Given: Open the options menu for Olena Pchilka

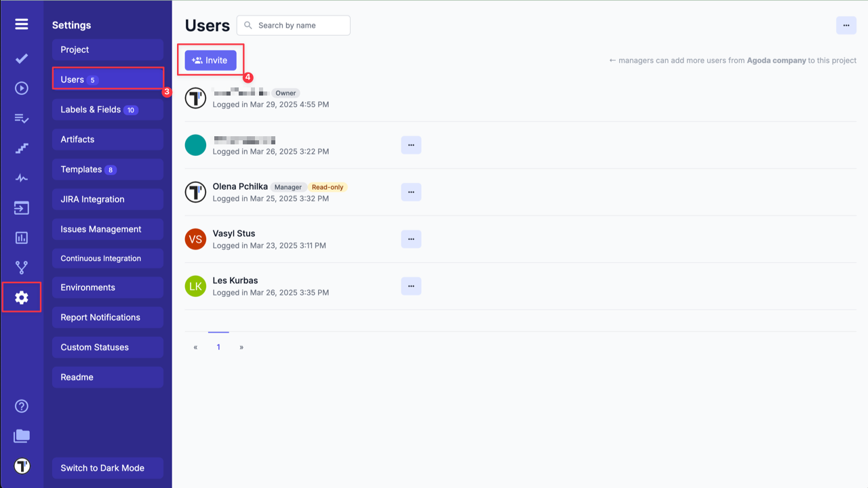Looking at the screenshot, I should pyautogui.click(x=411, y=192).
